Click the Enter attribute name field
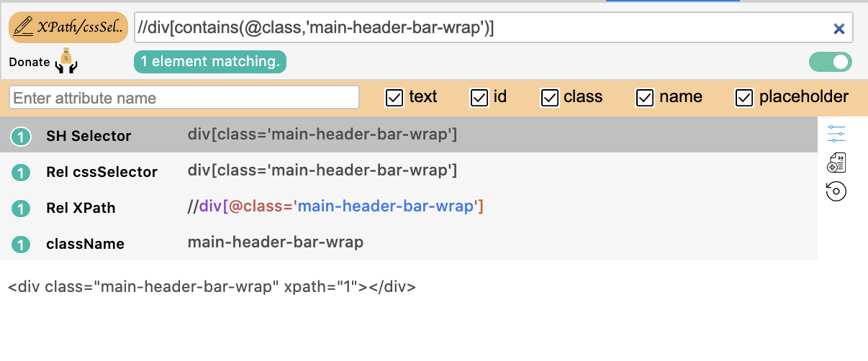The image size is (868, 361). [184, 98]
